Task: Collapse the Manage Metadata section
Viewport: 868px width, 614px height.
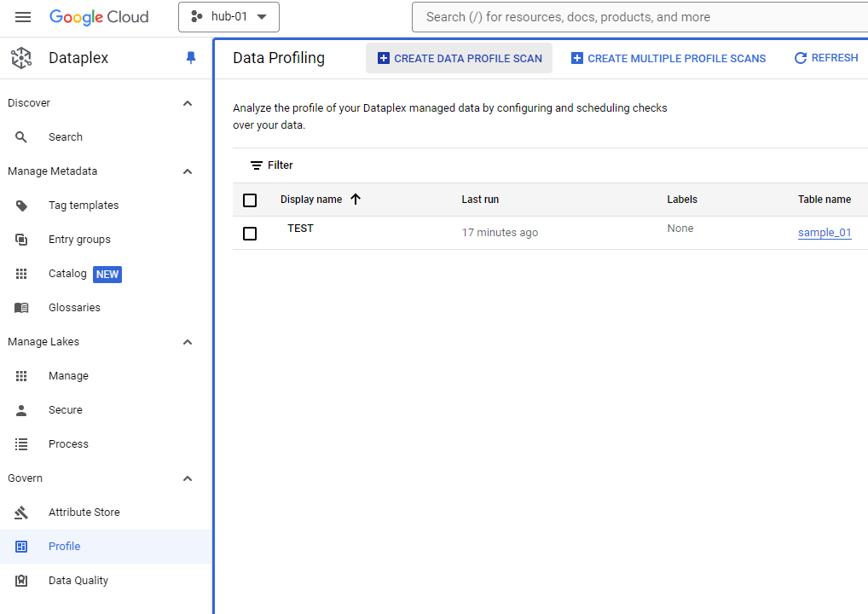Action: coord(188,171)
